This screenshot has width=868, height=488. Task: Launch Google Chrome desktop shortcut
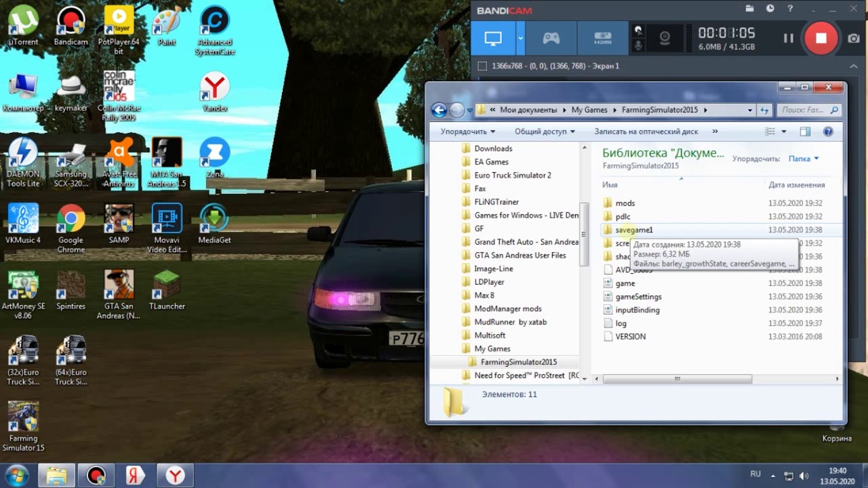[x=71, y=229]
